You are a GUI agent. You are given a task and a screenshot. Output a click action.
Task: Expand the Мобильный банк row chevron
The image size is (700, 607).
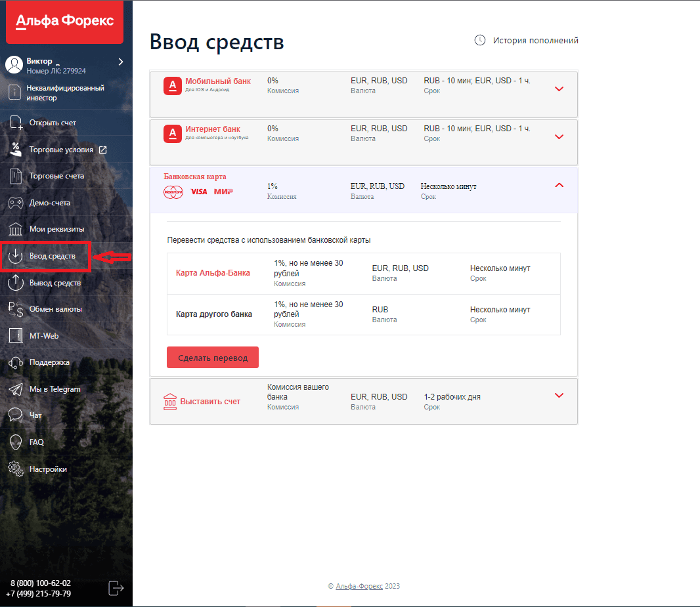click(x=559, y=89)
